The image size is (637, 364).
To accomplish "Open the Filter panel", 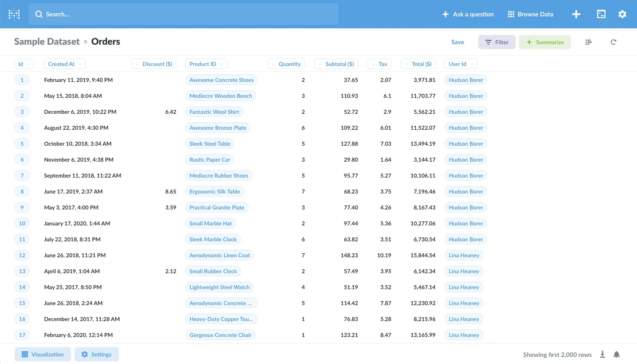I will pos(497,42).
